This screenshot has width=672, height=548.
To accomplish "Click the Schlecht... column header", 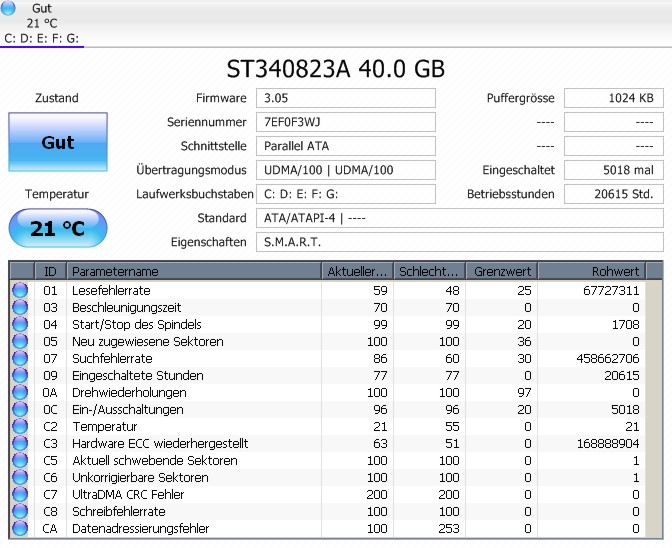I will pyautogui.click(x=429, y=271).
